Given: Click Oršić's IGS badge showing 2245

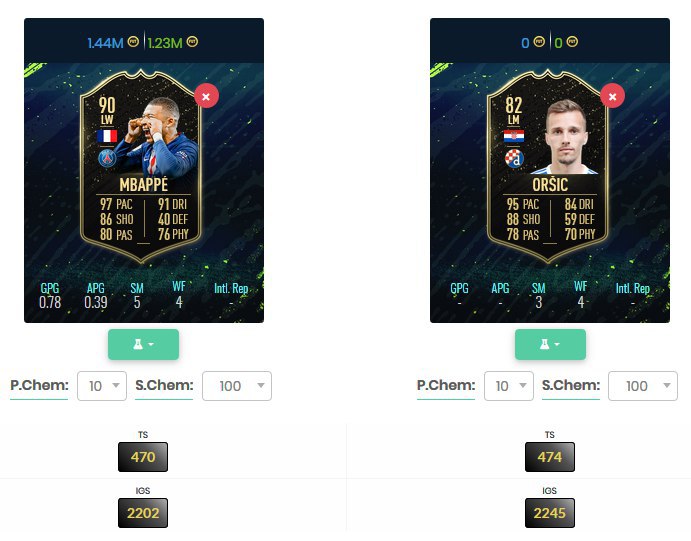Looking at the screenshot, I should [550, 513].
